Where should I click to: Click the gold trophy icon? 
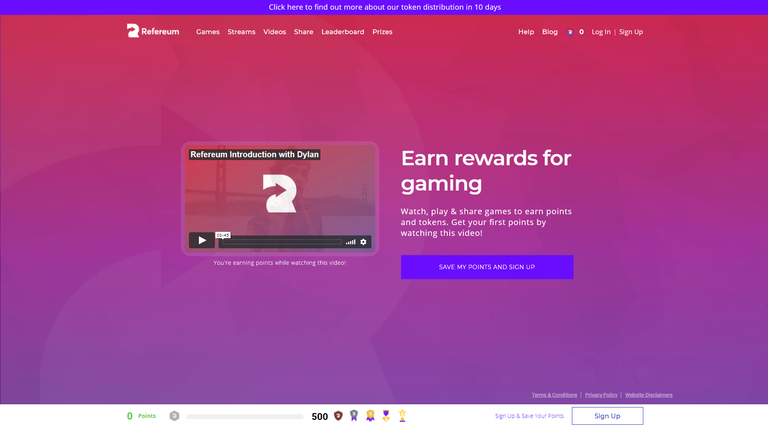pyautogui.click(x=402, y=416)
